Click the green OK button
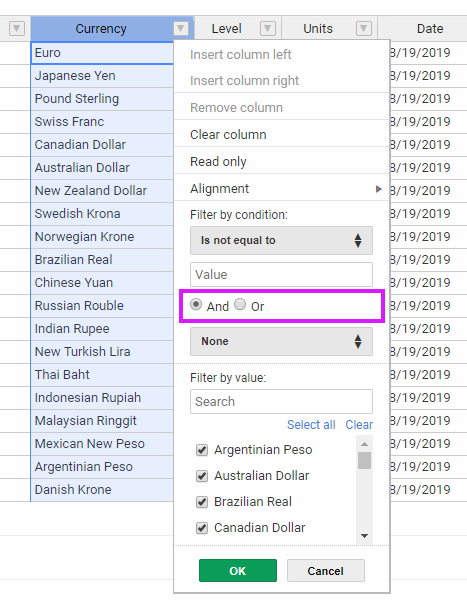The width and height of the screenshot is (467, 610). coord(238,571)
